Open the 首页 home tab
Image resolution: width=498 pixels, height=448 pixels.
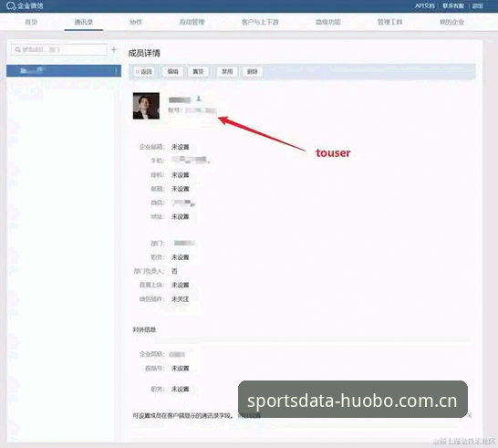pos(31,22)
